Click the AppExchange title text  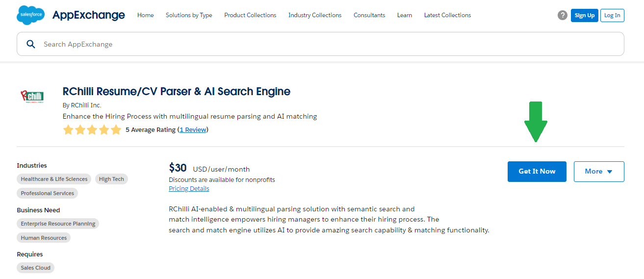coord(89,15)
